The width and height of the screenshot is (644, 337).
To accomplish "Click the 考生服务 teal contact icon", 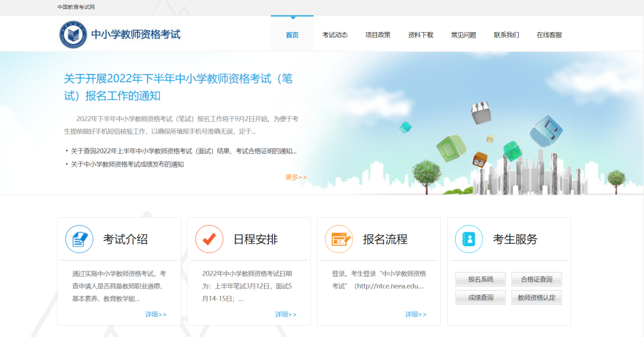I will (x=469, y=239).
